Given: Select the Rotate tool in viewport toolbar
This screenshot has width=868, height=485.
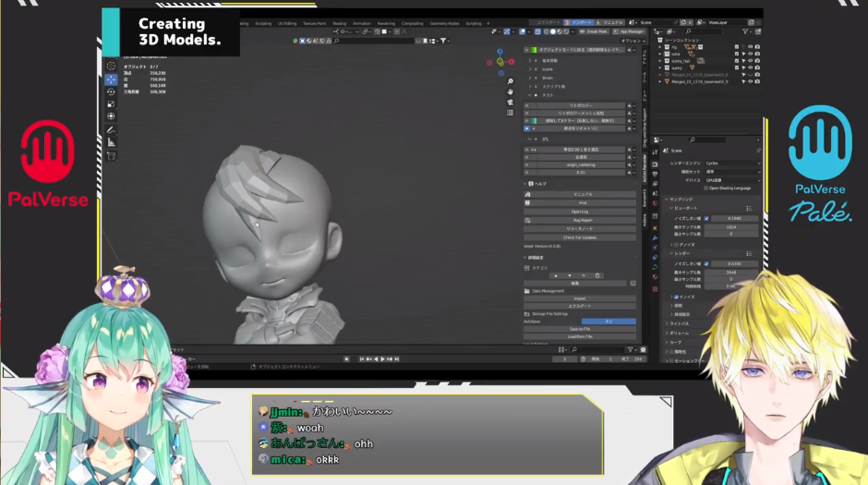Looking at the screenshot, I should [x=111, y=91].
